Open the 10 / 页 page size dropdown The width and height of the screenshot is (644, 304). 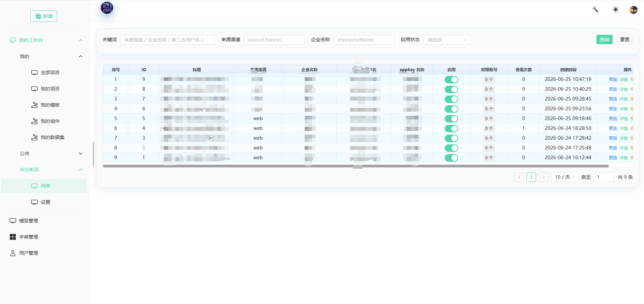pyautogui.click(x=565, y=177)
